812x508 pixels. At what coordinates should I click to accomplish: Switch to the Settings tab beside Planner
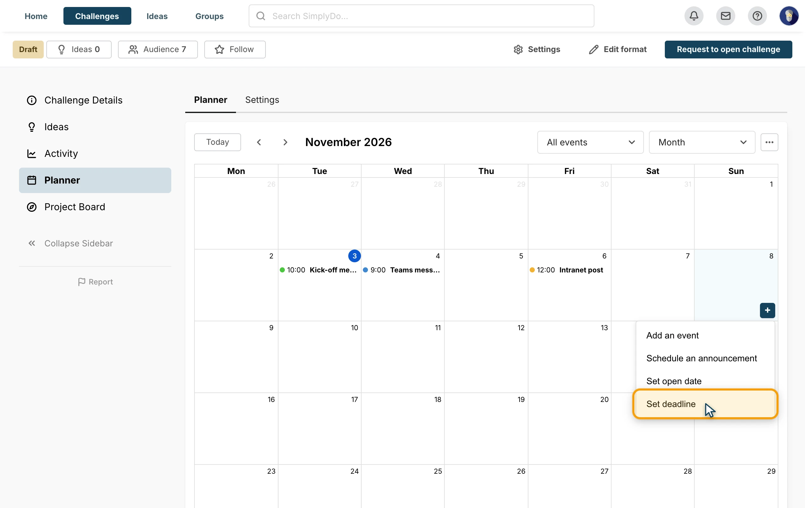(x=262, y=100)
